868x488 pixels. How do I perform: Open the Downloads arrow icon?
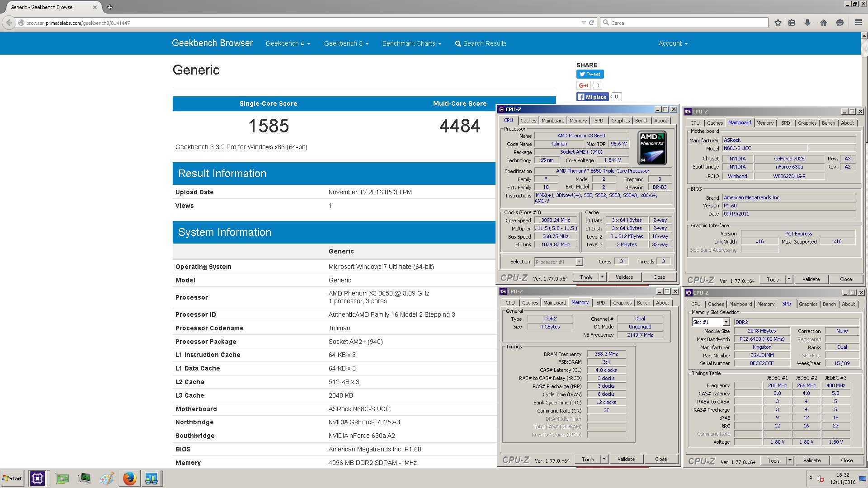pyautogui.click(x=807, y=23)
